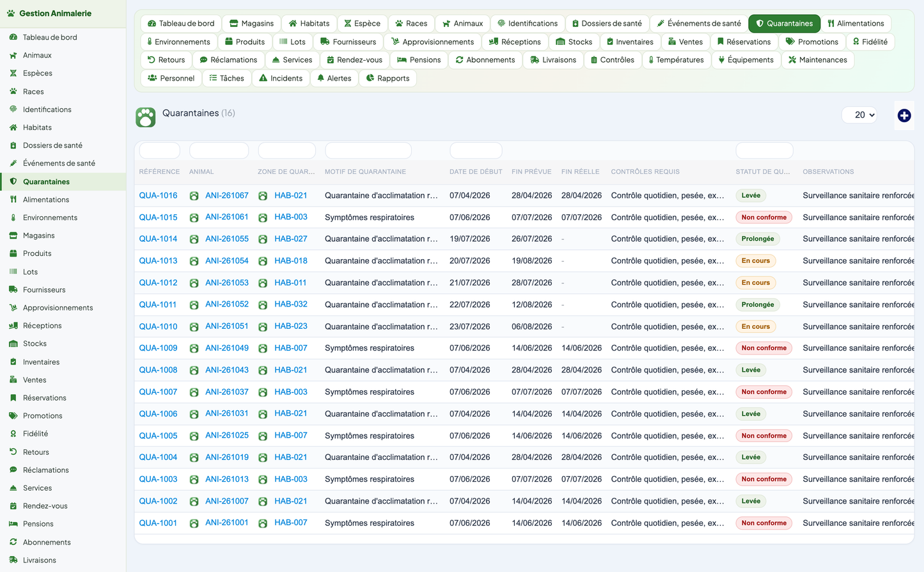Viewport: 924px width, 572px height.
Task: Click the Référence column filter field
Action: click(x=159, y=151)
